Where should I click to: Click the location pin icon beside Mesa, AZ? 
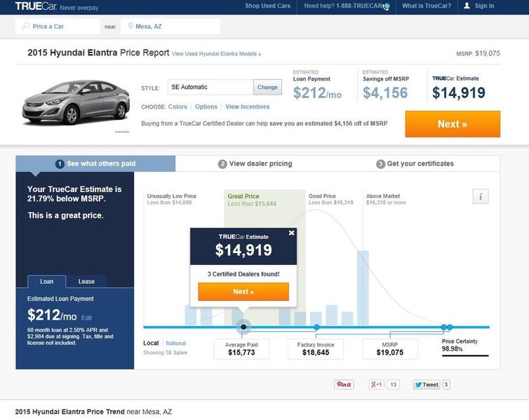coord(130,26)
